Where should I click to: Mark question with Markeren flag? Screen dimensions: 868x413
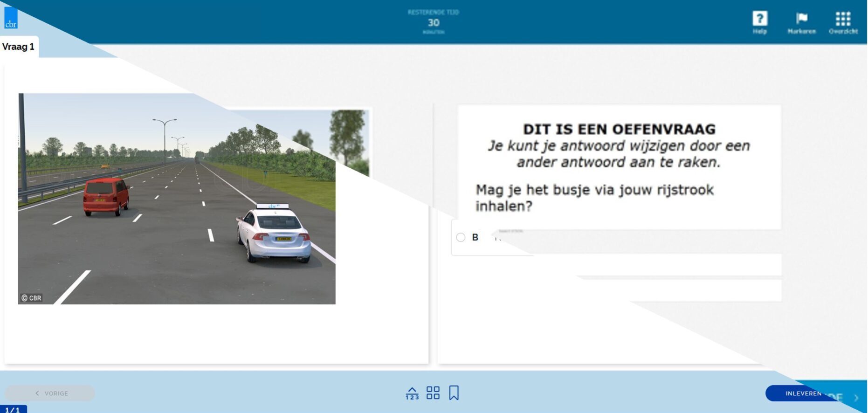coord(801,22)
